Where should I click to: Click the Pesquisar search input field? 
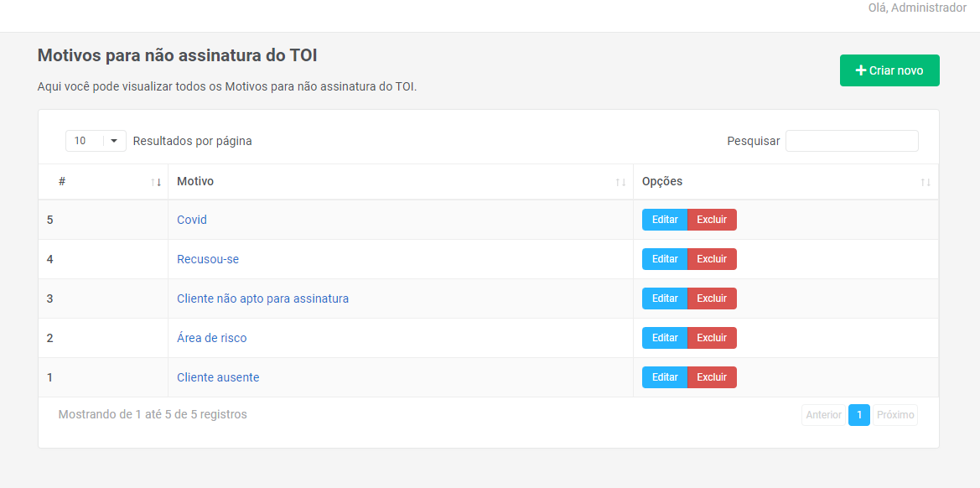click(x=852, y=141)
